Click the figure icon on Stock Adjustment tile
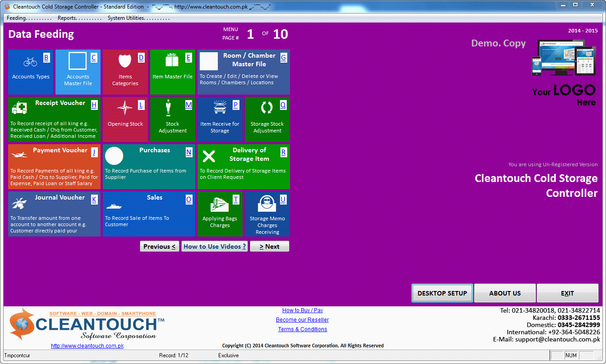Viewport: 606px width, 364px height. coord(169,108)
